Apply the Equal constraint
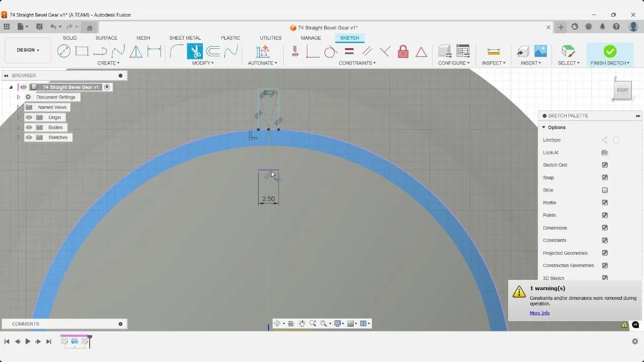 (349, 51)
